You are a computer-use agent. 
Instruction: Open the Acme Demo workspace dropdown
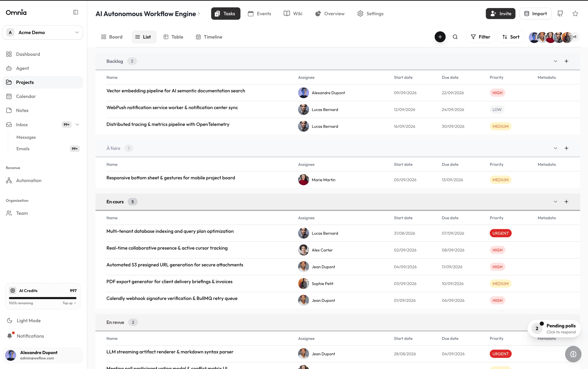(43, 32)
